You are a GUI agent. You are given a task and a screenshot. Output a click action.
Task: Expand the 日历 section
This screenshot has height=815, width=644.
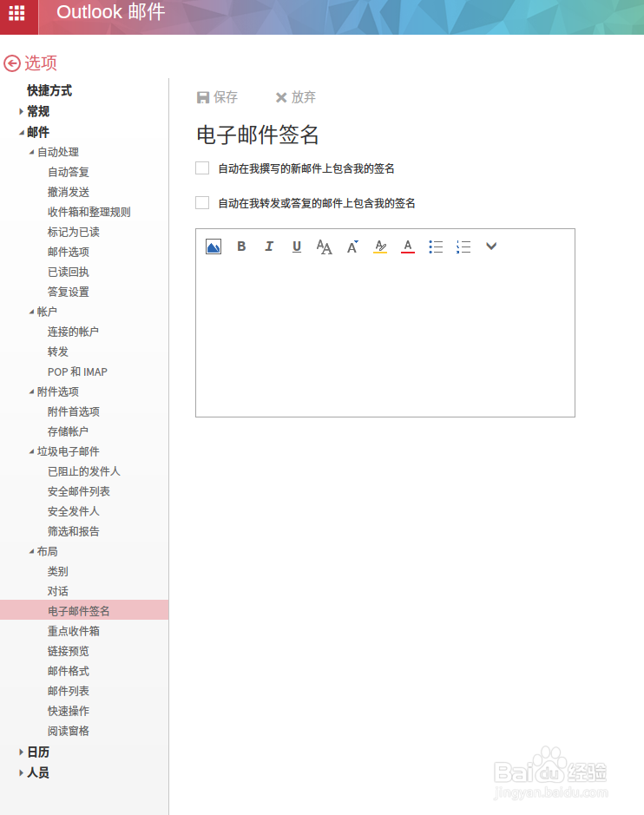[x=21, y=753]
